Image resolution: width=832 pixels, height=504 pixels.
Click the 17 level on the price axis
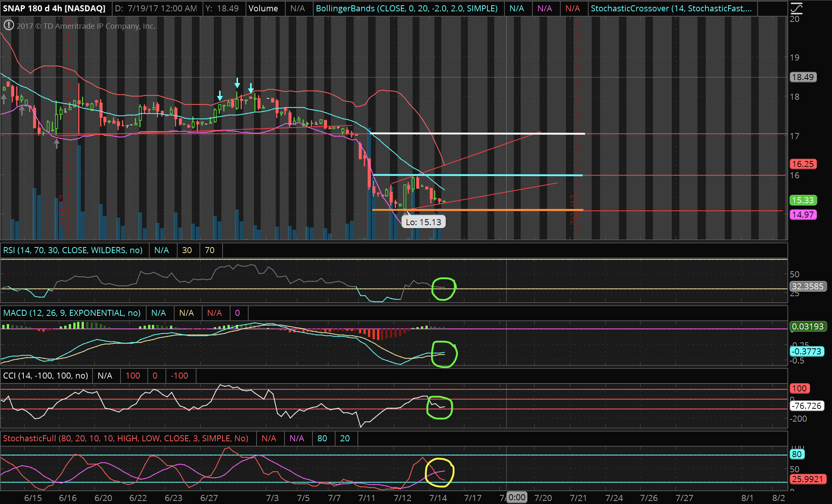[x=795, y=136]
